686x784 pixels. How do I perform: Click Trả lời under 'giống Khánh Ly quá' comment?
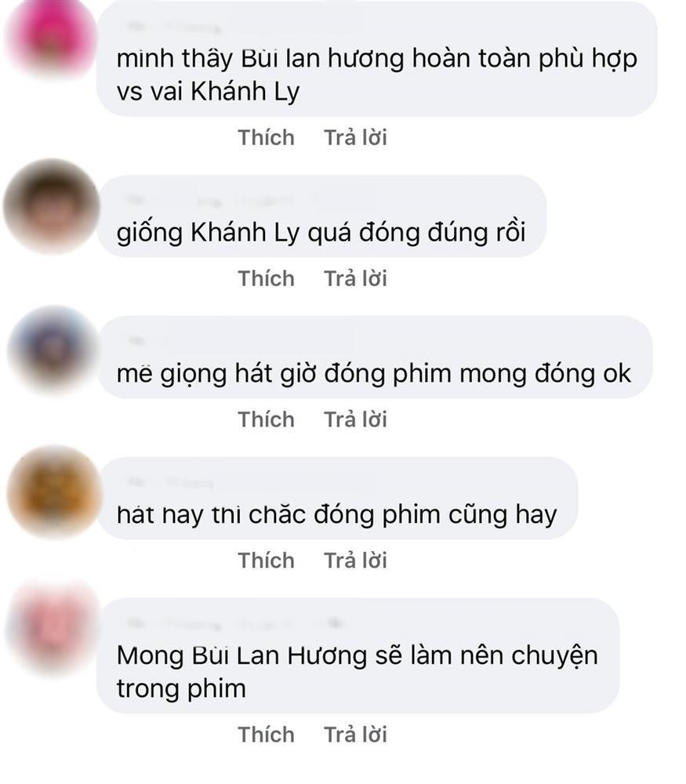355,278
